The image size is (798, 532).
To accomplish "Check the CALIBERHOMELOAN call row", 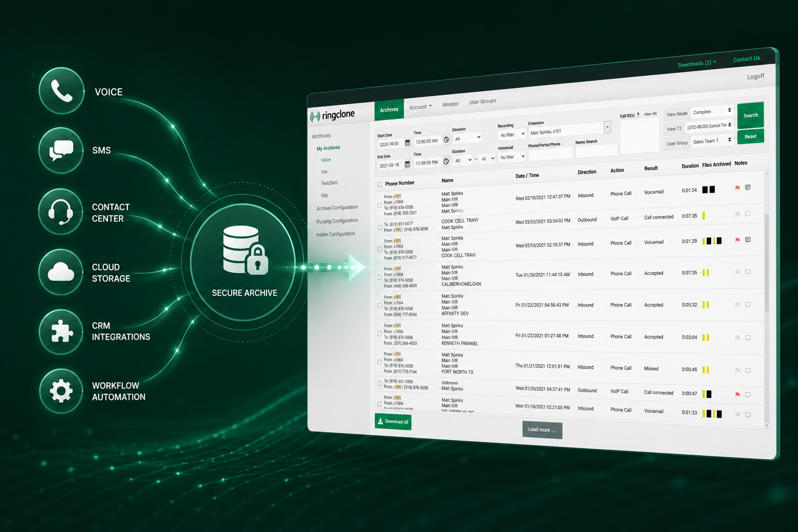I will [x=379, y=277].
